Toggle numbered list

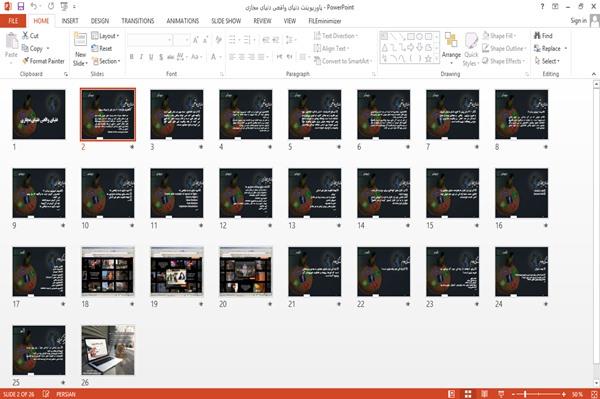pos(247,40)
